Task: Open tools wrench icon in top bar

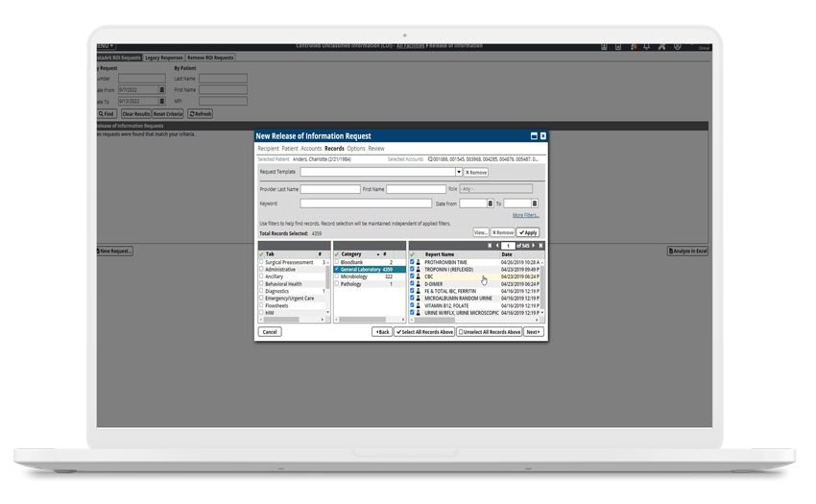Action: tap(661, 47)
